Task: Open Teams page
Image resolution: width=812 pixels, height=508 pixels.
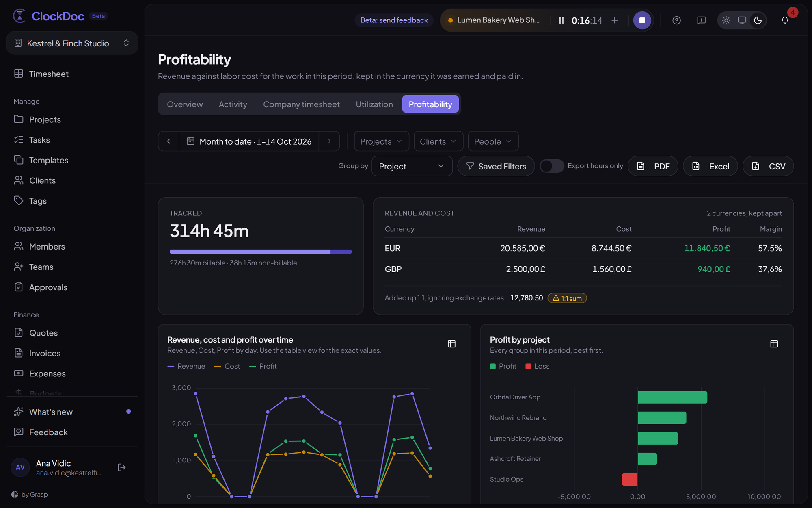Action: coord(72,267)
